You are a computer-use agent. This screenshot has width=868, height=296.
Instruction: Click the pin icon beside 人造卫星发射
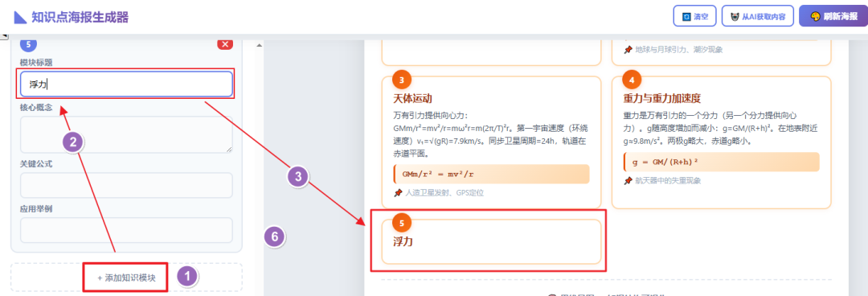click(398, 193)
